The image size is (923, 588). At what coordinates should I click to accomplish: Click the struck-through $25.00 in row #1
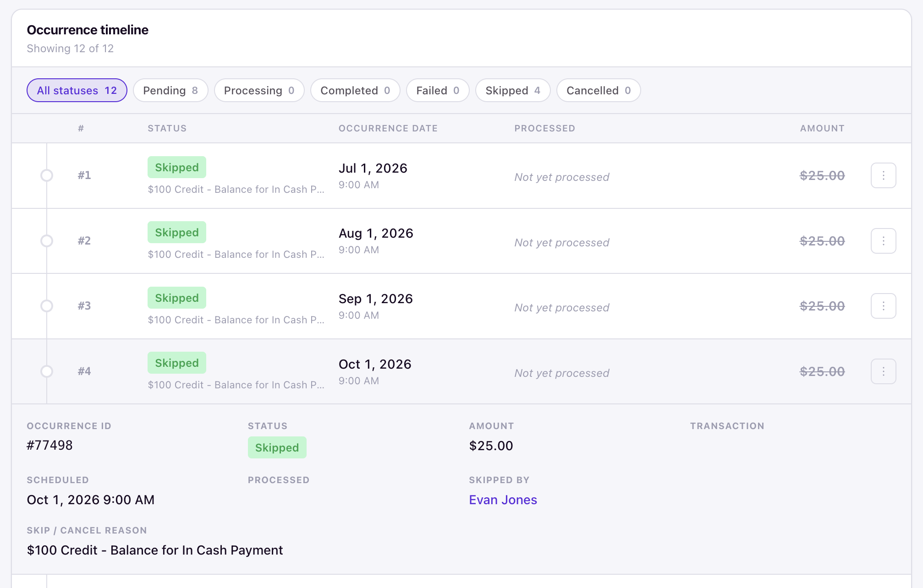(x=822, y=175)
